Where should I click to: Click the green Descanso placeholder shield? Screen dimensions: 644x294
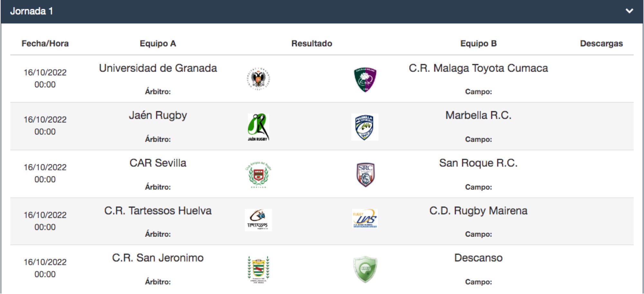pyautogui.click(x=365, y=270)
